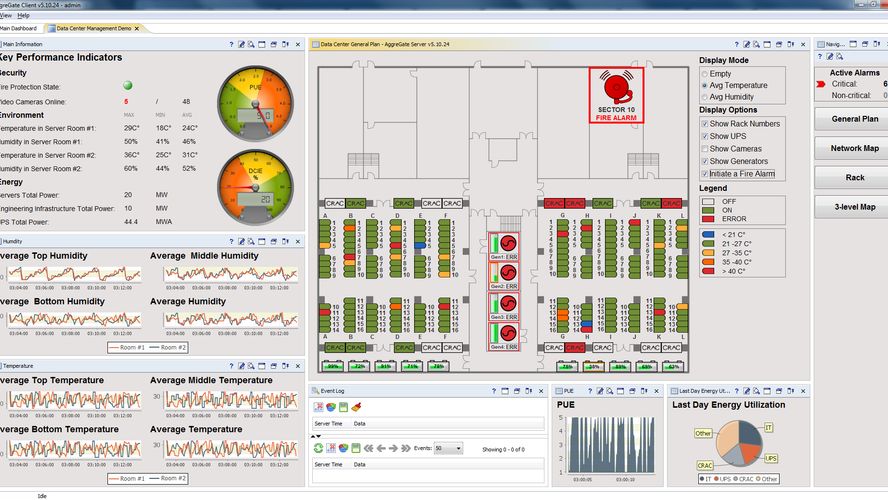Click the broom clear icon in Event Log
Viewport: 888px width, 500px height.
pyautogui.click(x=356, y=407)
